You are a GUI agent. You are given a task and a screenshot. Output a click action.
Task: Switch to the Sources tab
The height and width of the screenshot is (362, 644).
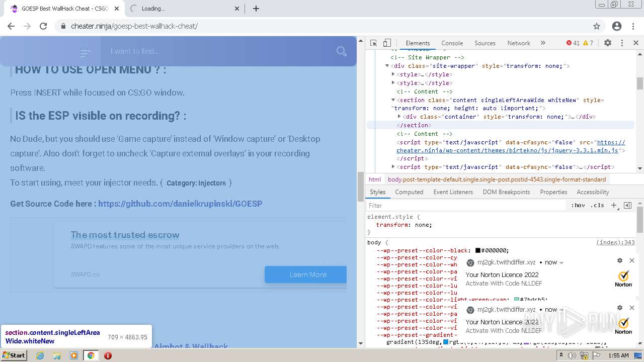[485, 43]
